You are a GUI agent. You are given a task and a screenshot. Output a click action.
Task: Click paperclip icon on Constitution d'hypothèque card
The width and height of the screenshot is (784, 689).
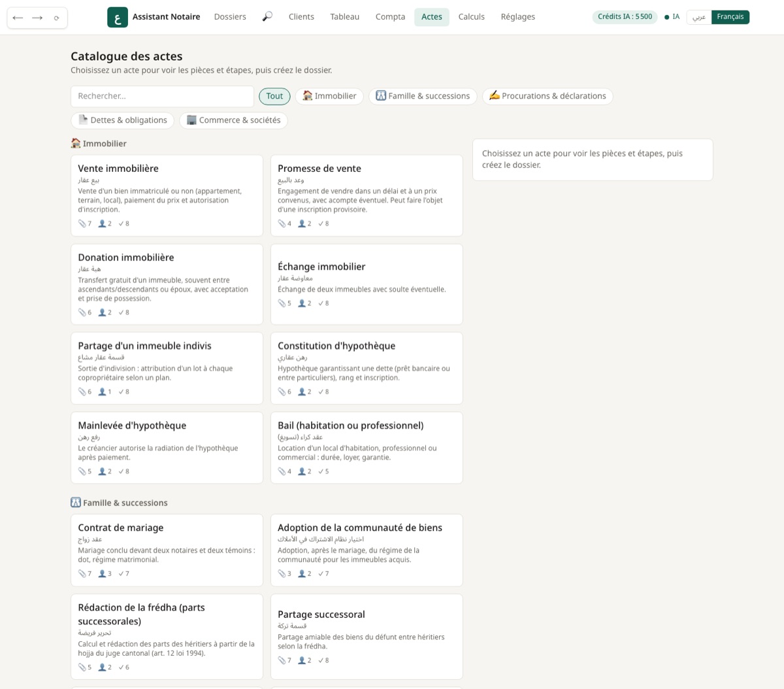(282, 392)
